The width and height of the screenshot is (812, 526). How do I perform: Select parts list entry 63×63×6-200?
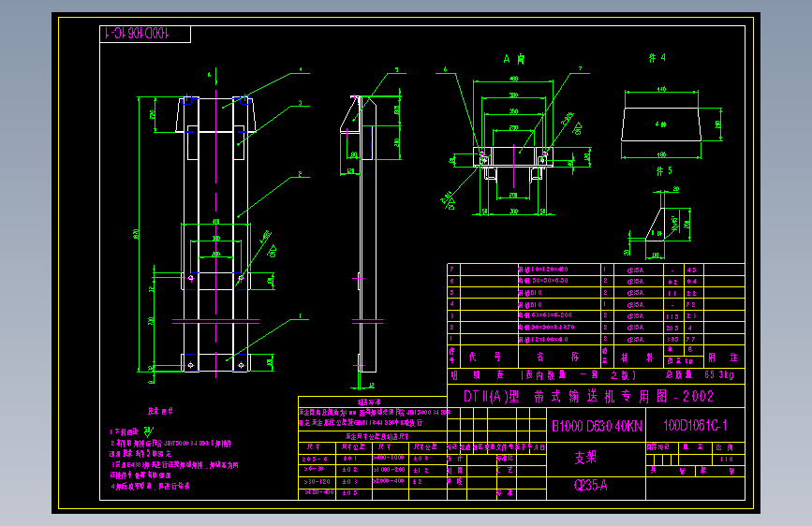tap(545, 315)
